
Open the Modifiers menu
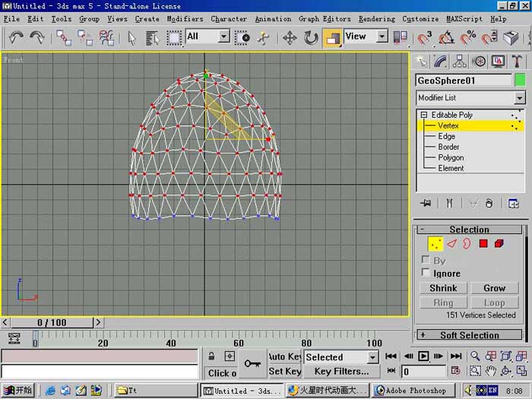coord(185,19)
